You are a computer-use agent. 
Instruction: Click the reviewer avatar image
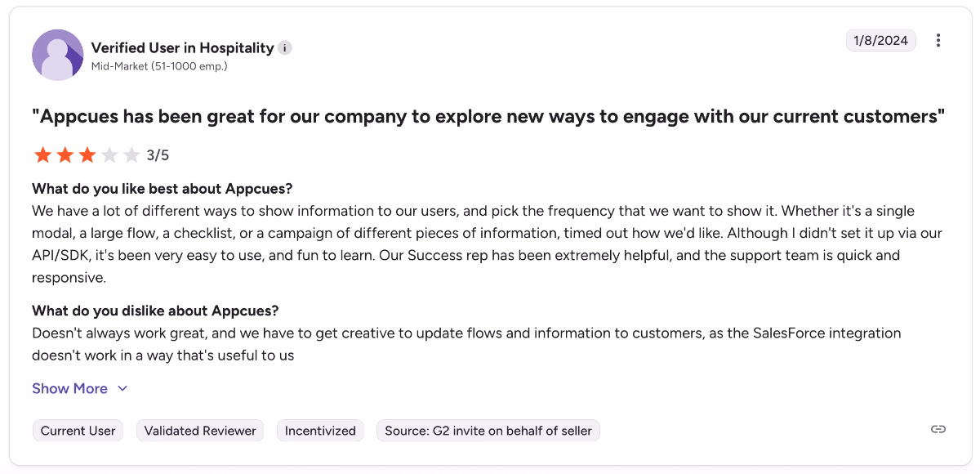[x=57, y=55]
